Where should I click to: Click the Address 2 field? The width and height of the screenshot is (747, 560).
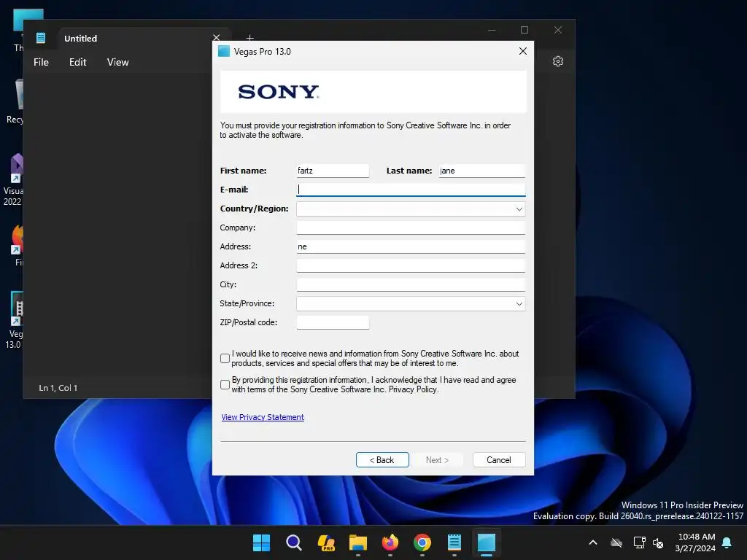(x=411, y=265)
